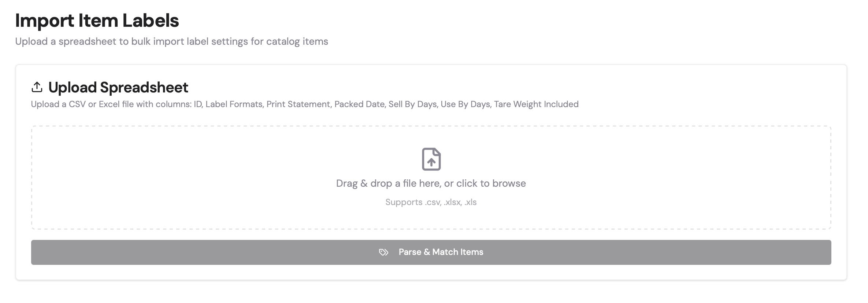This screenshot has width=868, height=303.
Task: Click the words 'catalog items' in the subtitle
Action: [297, 41]
